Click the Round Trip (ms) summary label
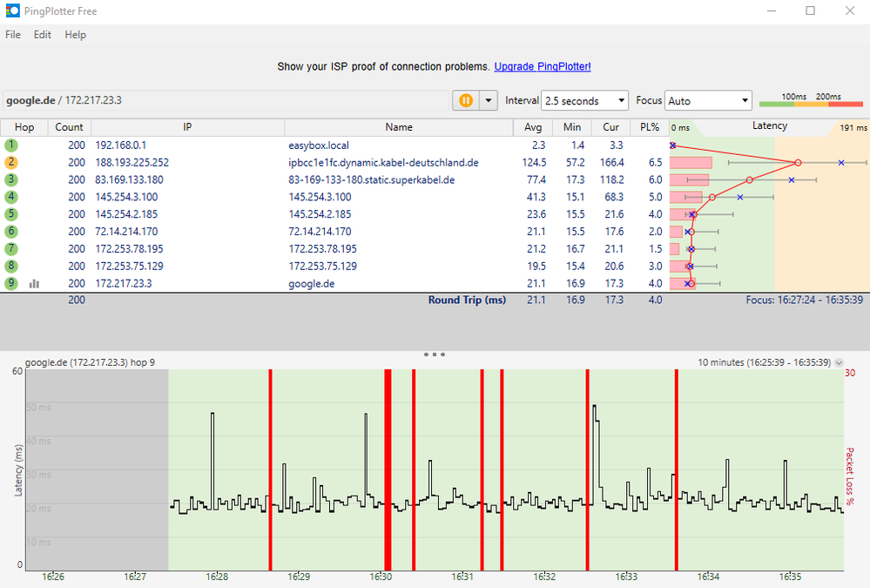 [467, 300]
